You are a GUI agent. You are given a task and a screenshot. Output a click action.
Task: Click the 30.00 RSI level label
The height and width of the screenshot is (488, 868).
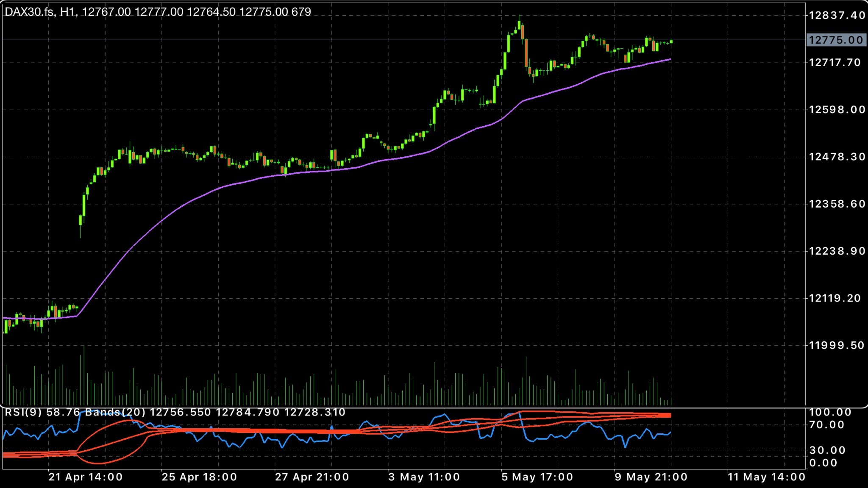click(x=827, y=450)
